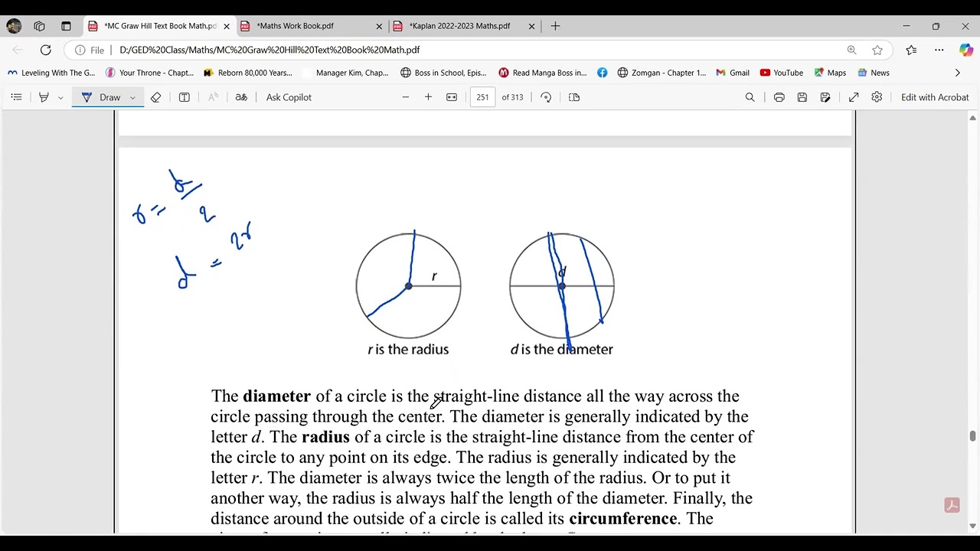Click the red Acrobat floating icon
Screen dimensions: 980x551
click(952, 505)
